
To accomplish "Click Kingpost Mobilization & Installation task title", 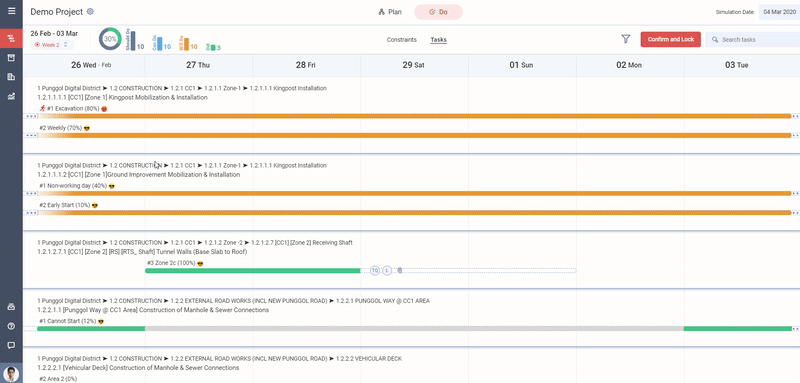I will pos(122,97).
